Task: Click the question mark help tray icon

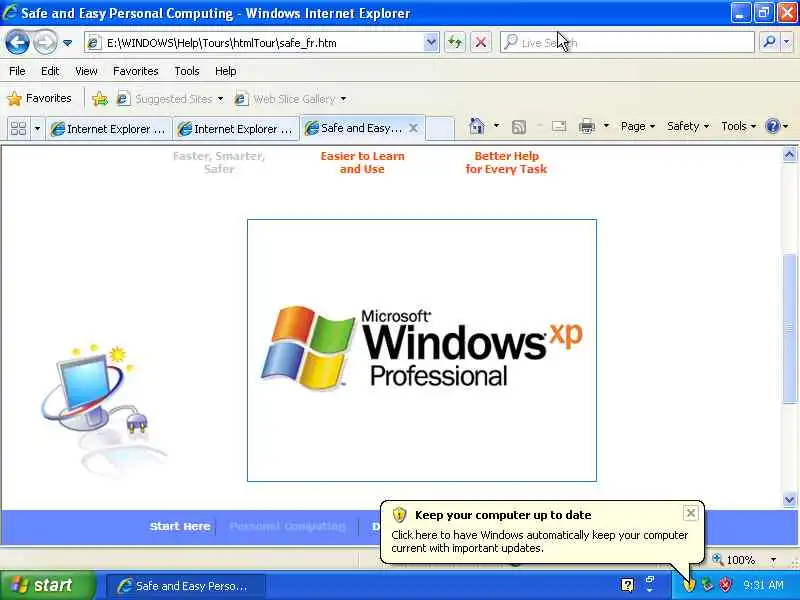Action: 628,585
